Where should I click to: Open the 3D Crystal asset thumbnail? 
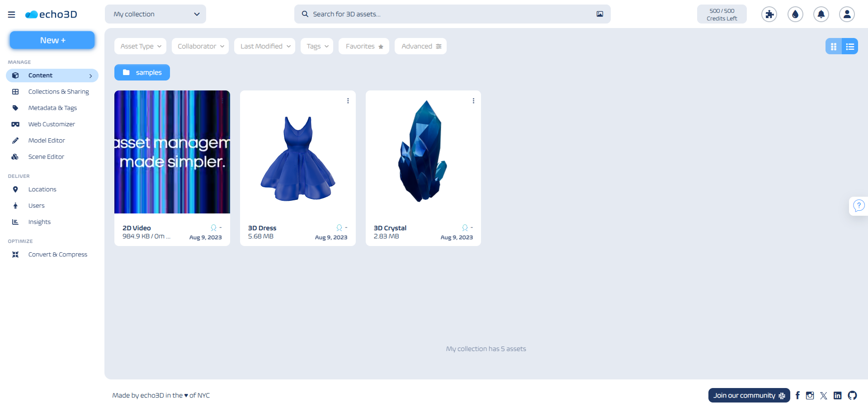423,152
